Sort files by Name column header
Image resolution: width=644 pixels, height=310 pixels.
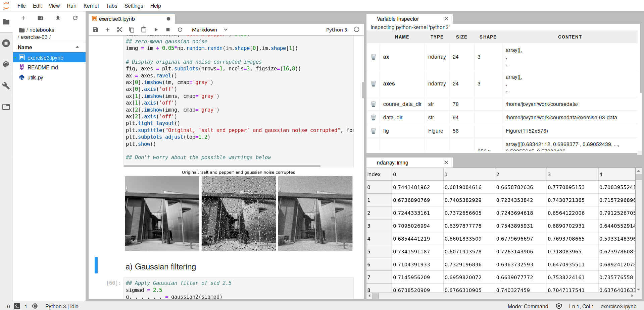pos(49,47)
